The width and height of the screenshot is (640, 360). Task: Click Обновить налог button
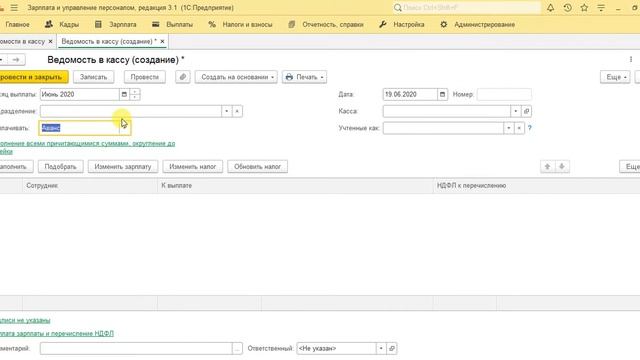click(258, 167)
